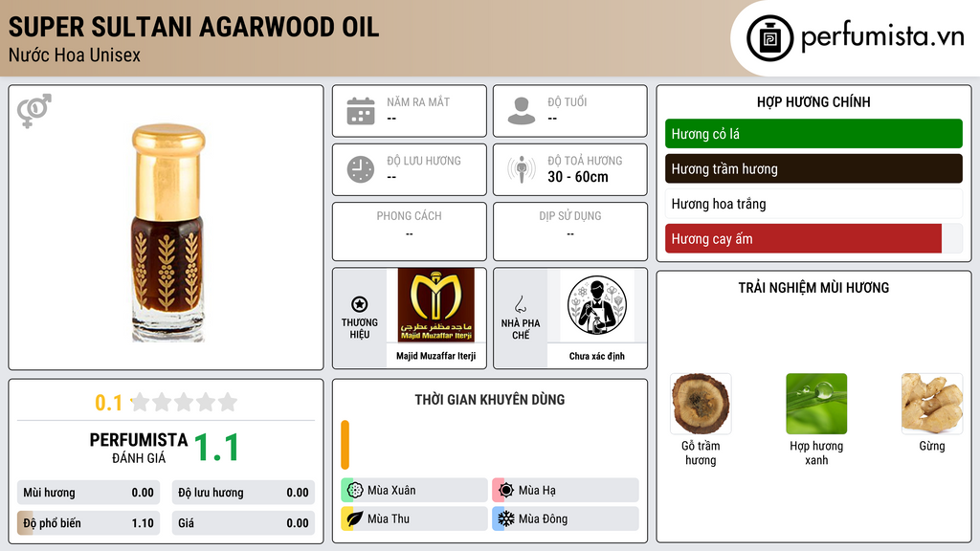Click the orange 0.1 user rating value

pyautogui.click(x=109, y=403)
